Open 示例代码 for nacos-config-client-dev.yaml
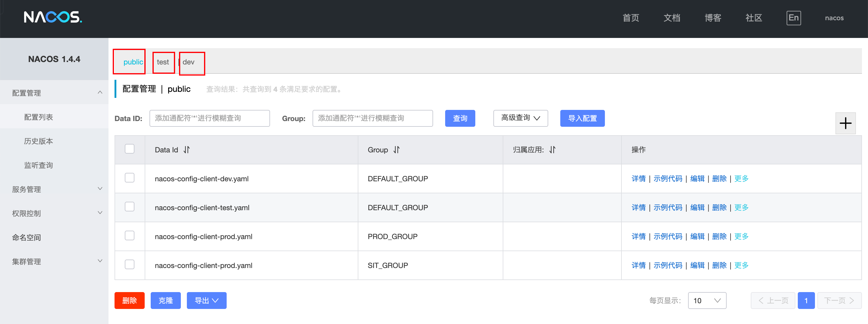The height and width of the screenshot is (324, 868). [x=668, y=179]
